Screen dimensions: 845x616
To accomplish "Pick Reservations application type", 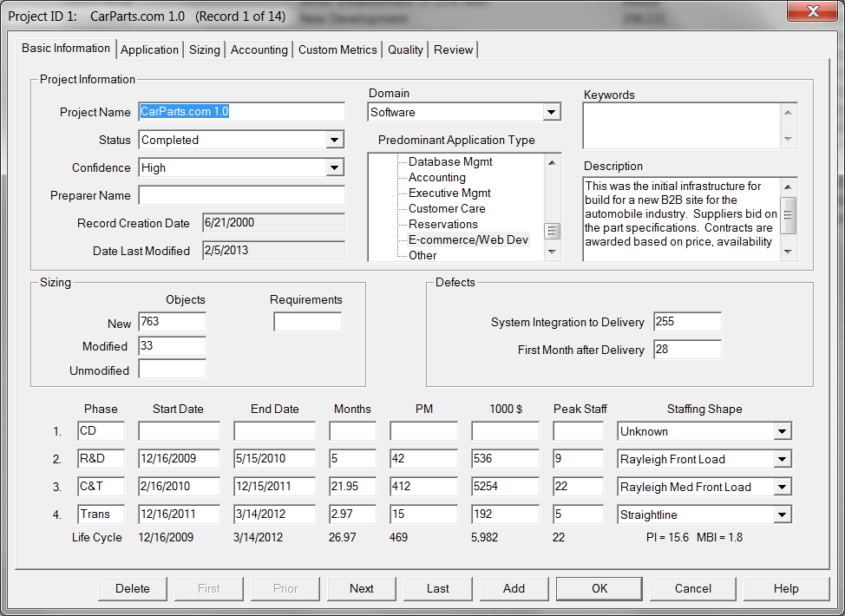I will click(443, 224).
